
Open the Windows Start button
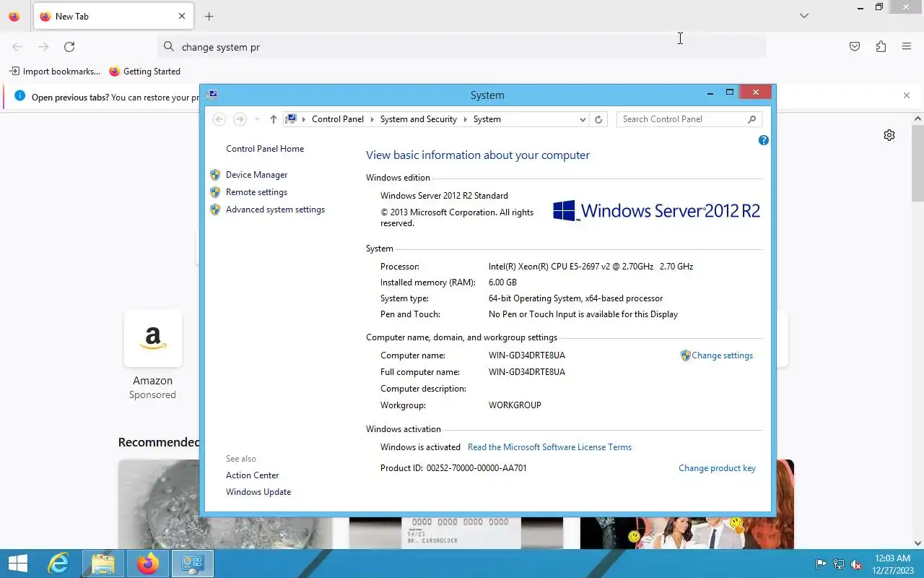tap(17, 564)
